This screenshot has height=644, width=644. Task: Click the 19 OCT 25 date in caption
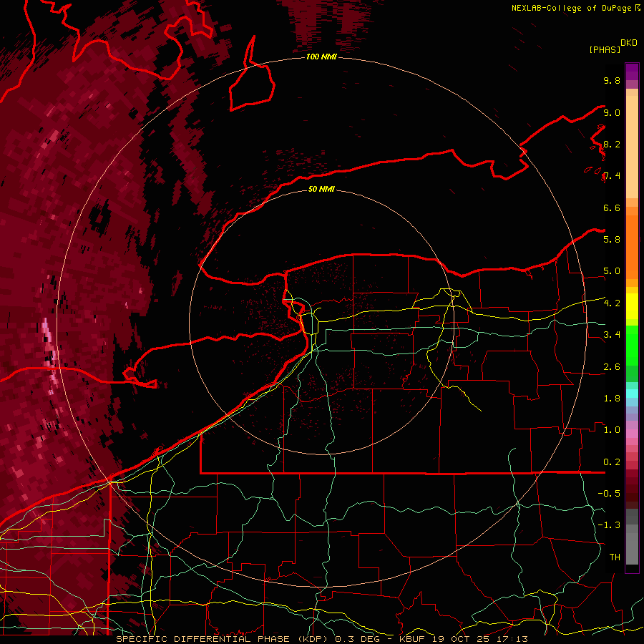pyautogui.click(x=461, y=639)
